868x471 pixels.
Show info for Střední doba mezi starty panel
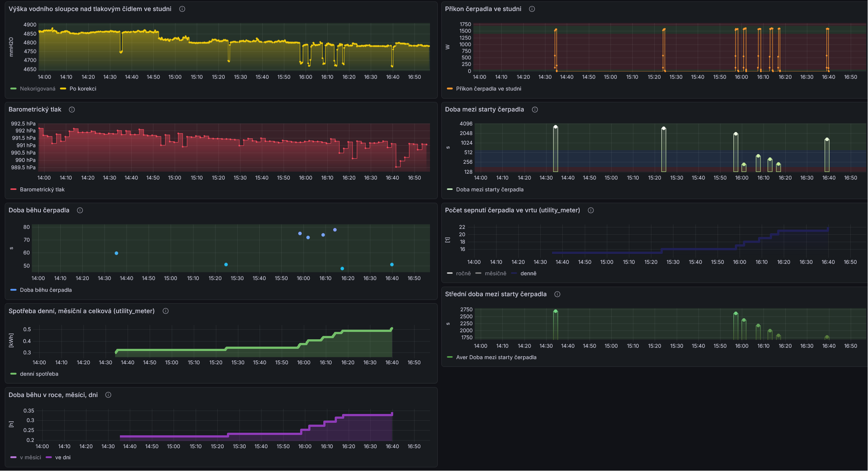557,294
